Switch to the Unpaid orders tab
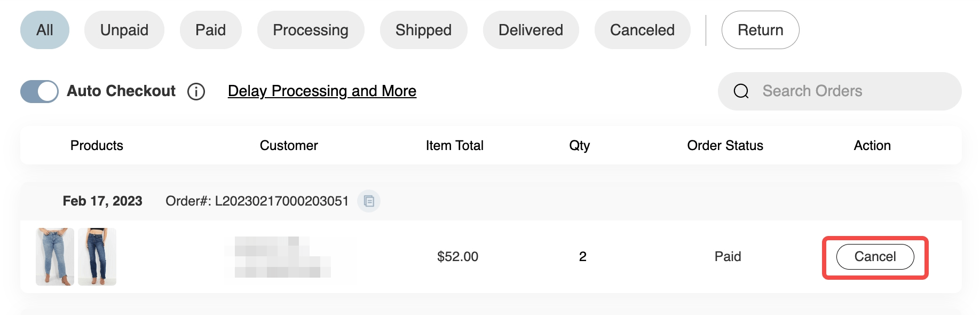This screenshot has width=980, height=315. click(x=124, y=30)
